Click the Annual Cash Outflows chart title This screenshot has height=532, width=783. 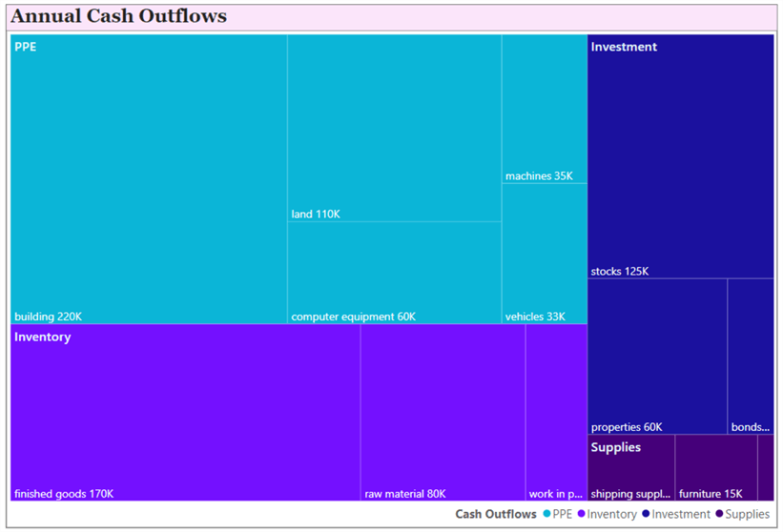coord(119,16)
